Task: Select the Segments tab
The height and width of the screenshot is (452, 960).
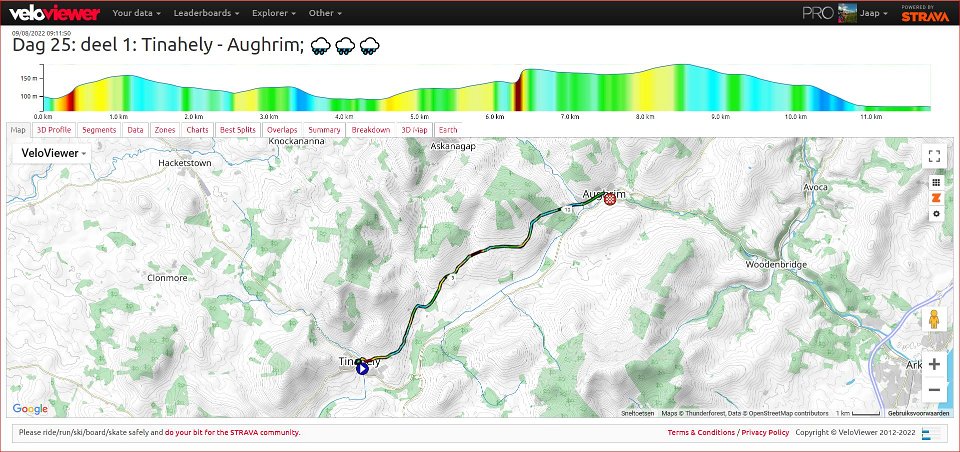Action: click(x=99, y=130)
